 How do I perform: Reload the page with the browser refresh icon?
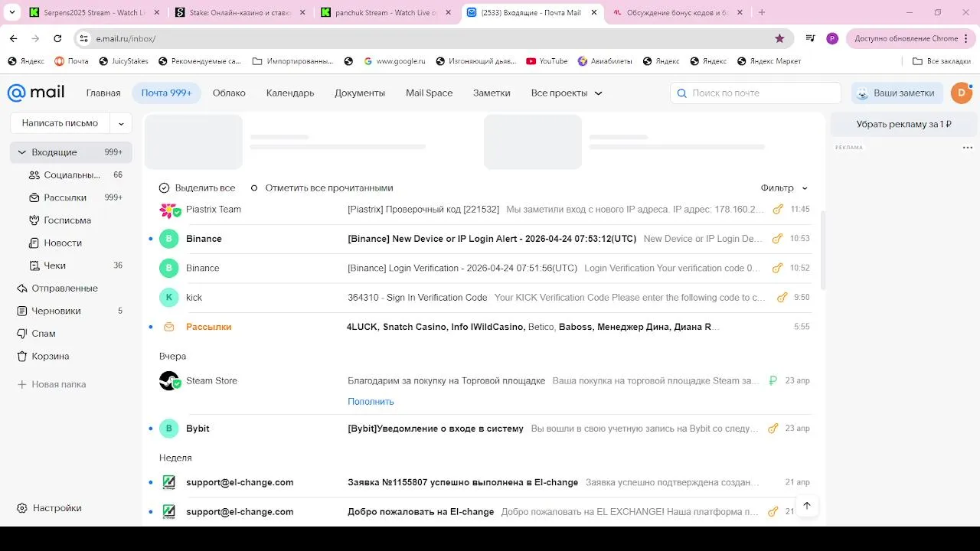click(x=57, y=38)
